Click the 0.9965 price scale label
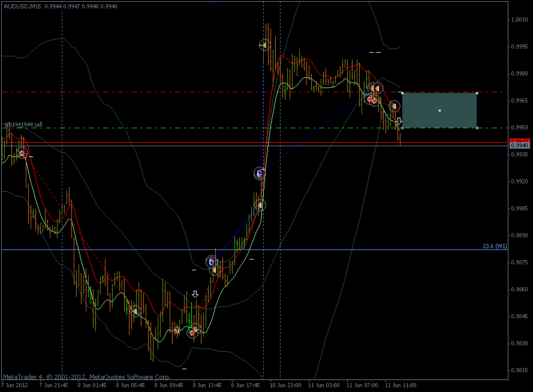The height and width of the screenshot is (392, 533). (x=520, y=101)
